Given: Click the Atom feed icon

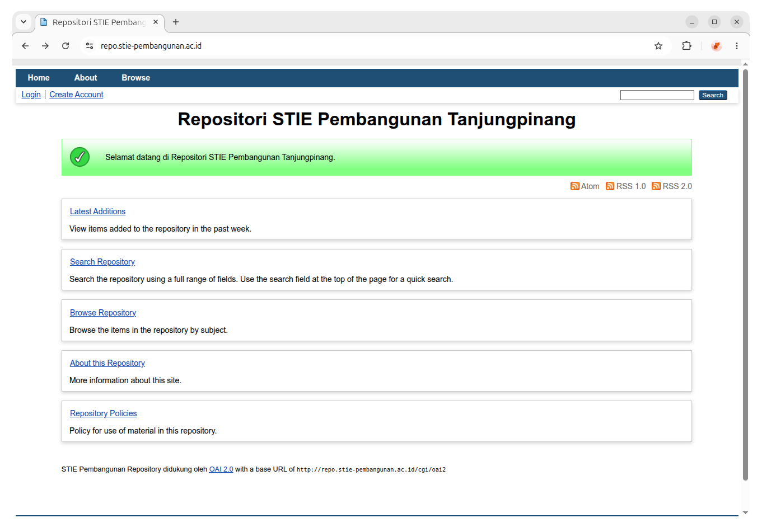Looking at the screenshot, I should tap(574, 186).
